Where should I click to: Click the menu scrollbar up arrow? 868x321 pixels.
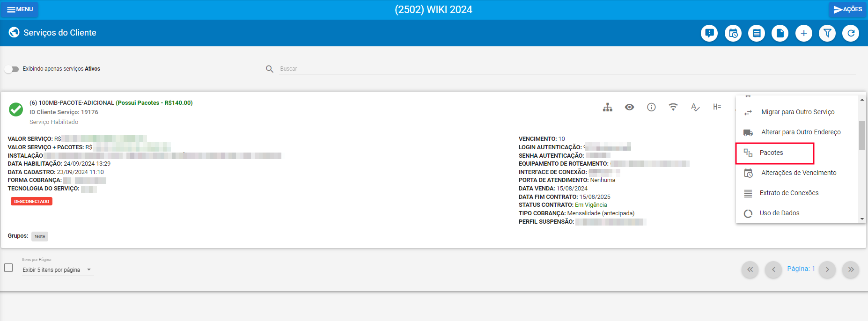coord(862,99)
